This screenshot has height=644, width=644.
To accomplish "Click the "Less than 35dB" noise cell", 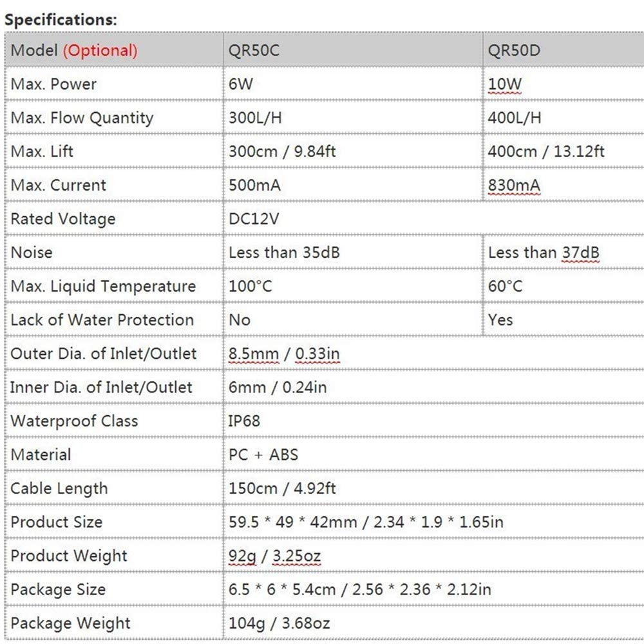I will coord(284,252).
